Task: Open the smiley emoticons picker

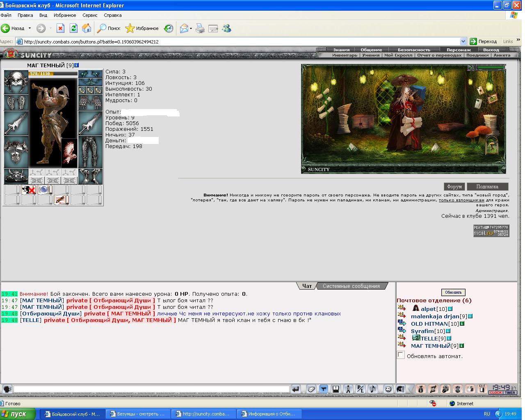Action: click(x=388, y=389)
